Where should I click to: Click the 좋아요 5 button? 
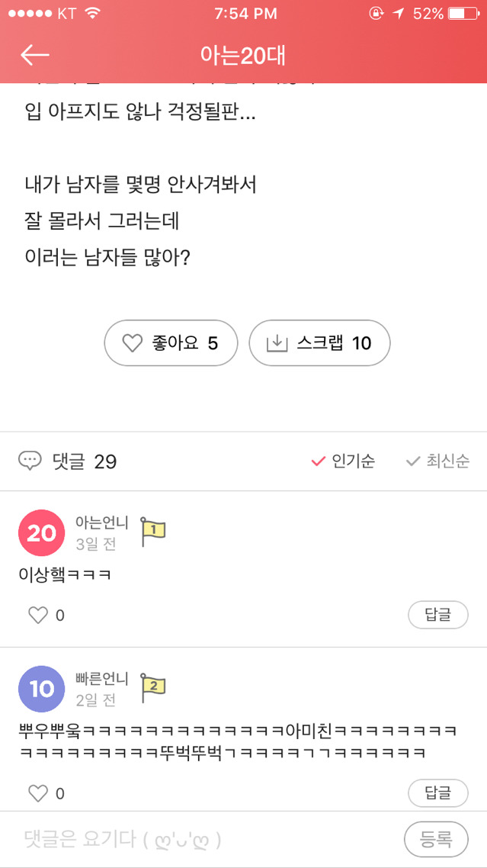171,343
